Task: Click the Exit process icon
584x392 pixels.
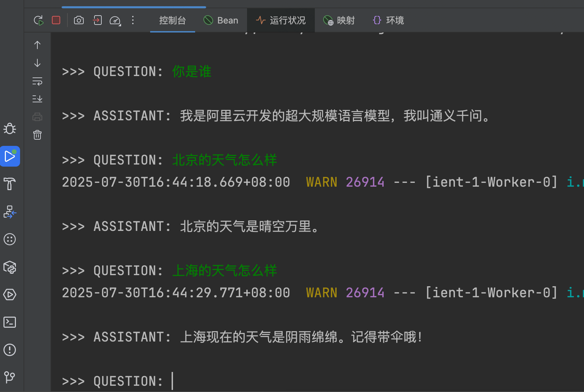Action: click(97, 20)
